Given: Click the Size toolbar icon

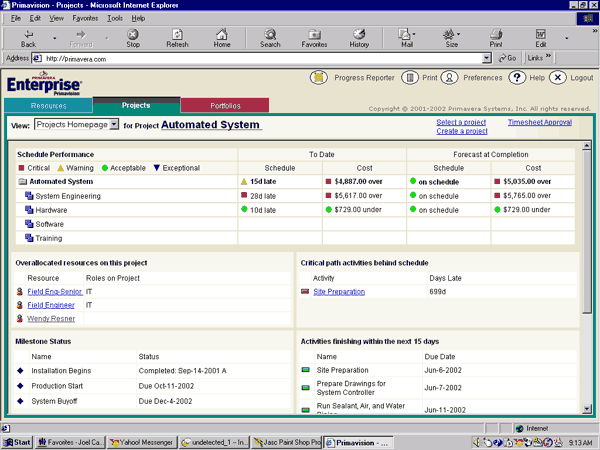Looking at the screenshot, I should tap(449, 39).
